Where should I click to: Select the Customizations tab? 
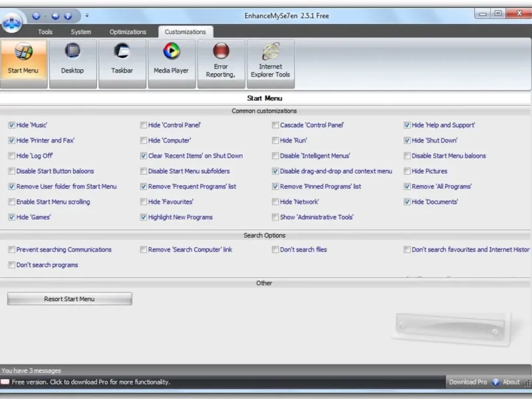click(x=186, y=32)
